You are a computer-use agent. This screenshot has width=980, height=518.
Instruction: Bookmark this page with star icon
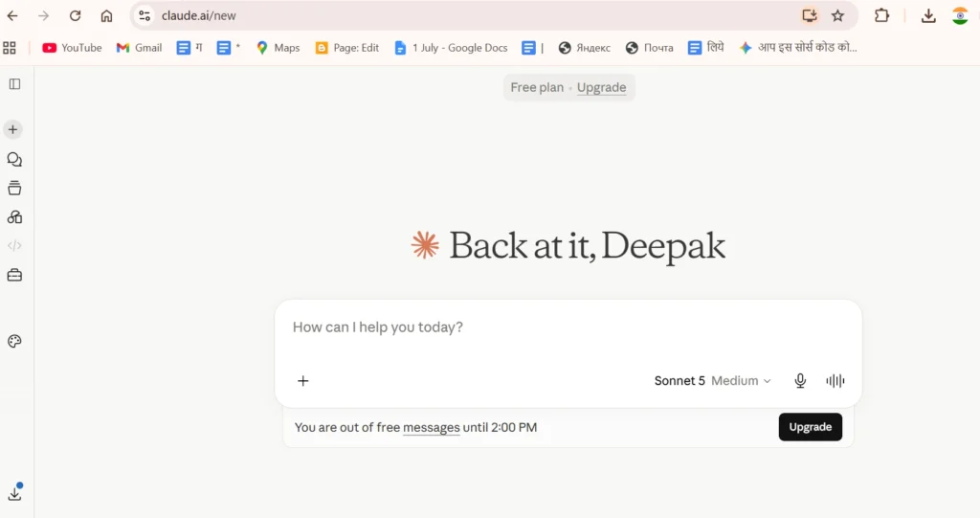tap(837, 15)
